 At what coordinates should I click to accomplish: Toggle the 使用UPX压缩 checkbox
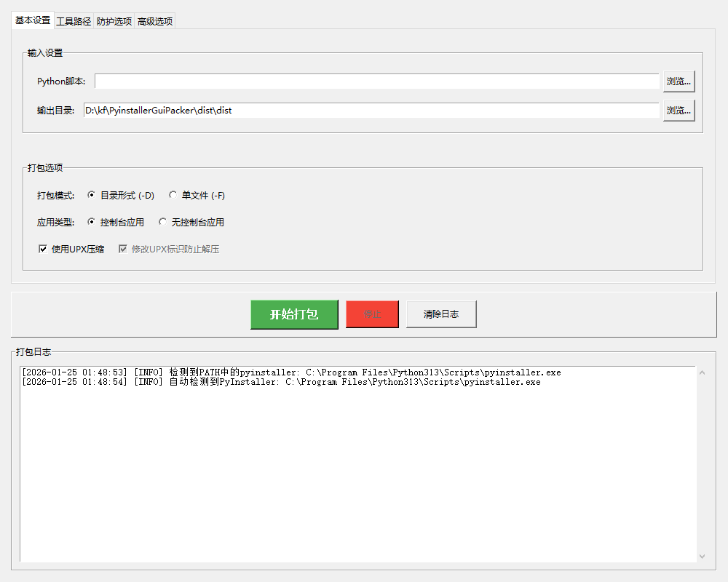pyautogui.click(x=43, y=249)
